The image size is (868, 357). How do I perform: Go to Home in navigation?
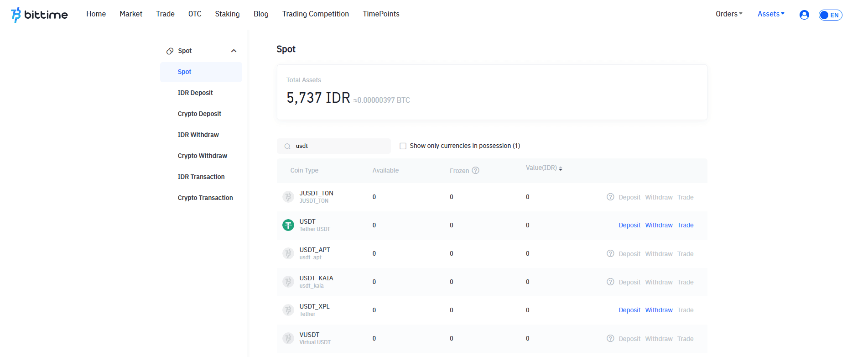96,14
